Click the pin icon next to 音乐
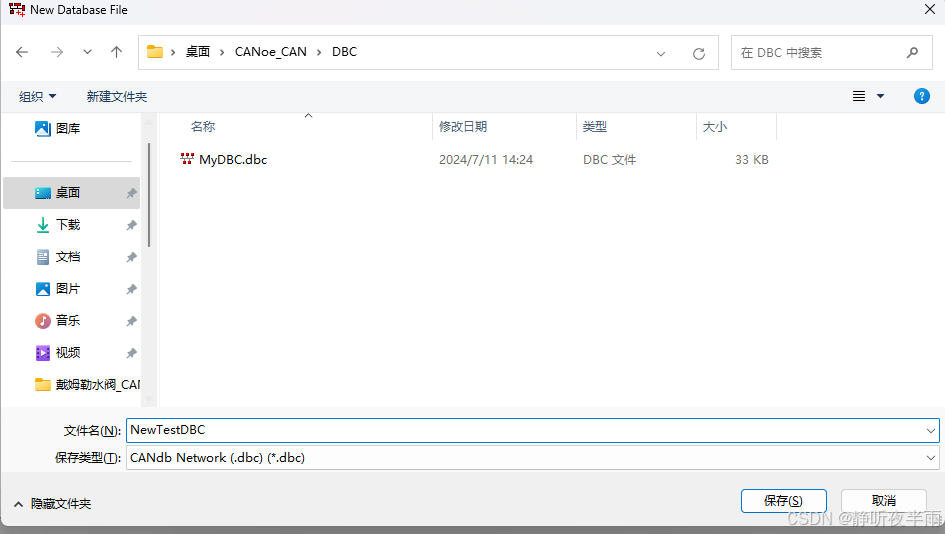This screenshot has height=534, width=945. pos(131,321)
